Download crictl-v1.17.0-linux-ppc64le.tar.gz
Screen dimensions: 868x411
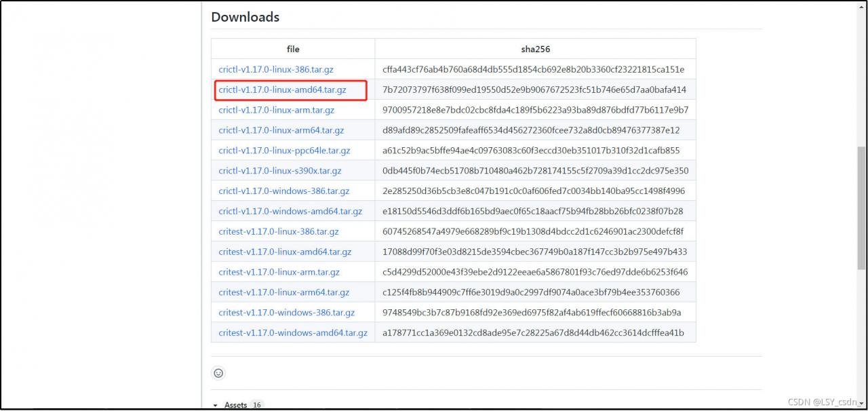(x=284, y=151)
